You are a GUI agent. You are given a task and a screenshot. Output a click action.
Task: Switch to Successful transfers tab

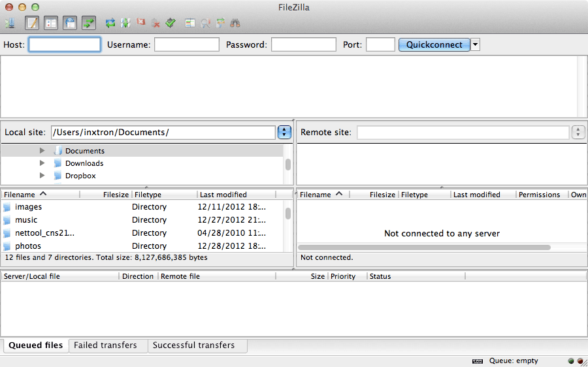click(x=193, y=345)
